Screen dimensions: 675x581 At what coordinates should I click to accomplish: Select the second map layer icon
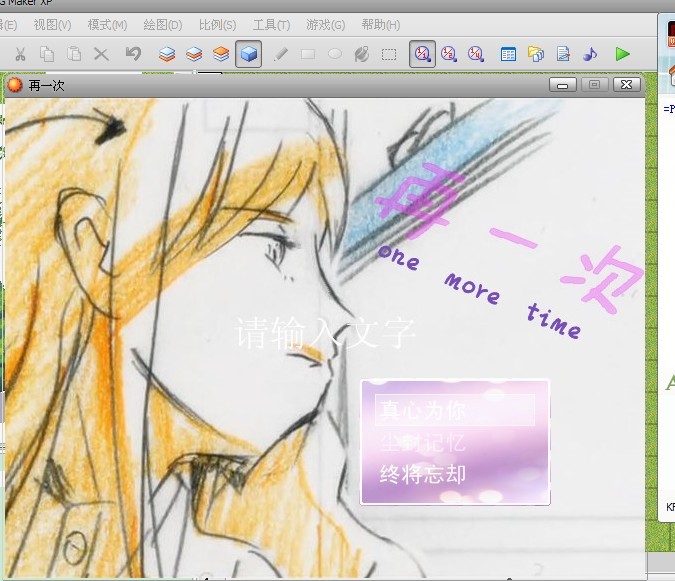[x=194, y=54]
